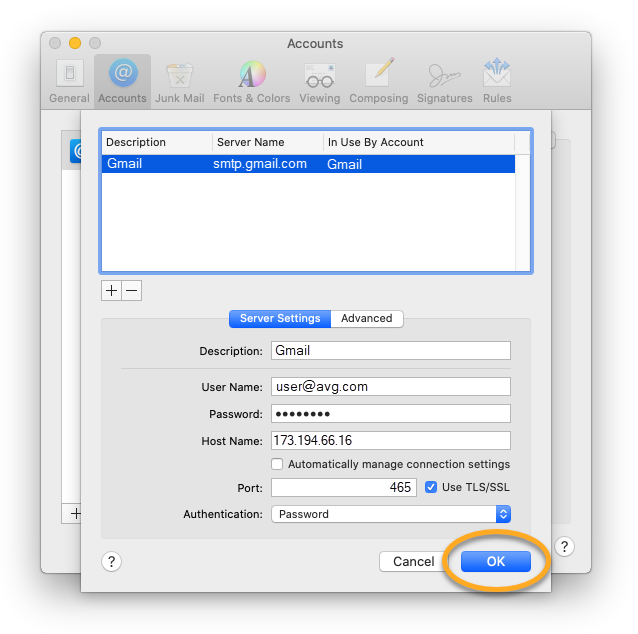The width and height of the screenshot is (638, 634).
Task: Focus the Host Name field
Action: (391, 441)
